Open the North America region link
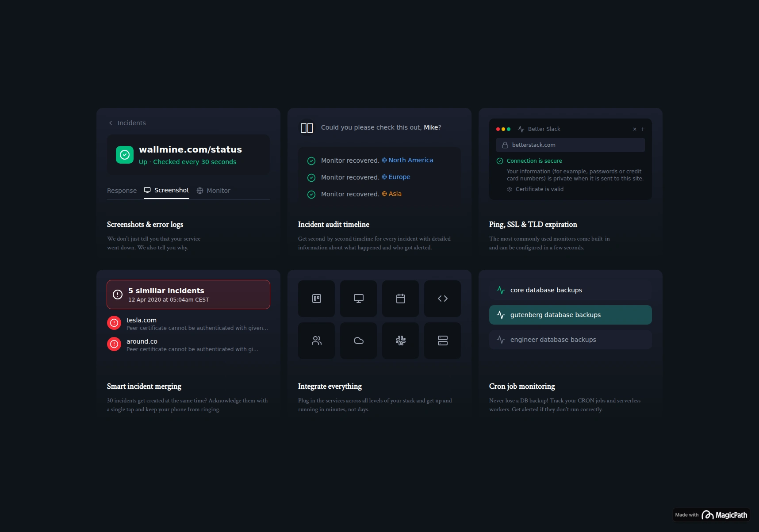 (x=407, y=160)
